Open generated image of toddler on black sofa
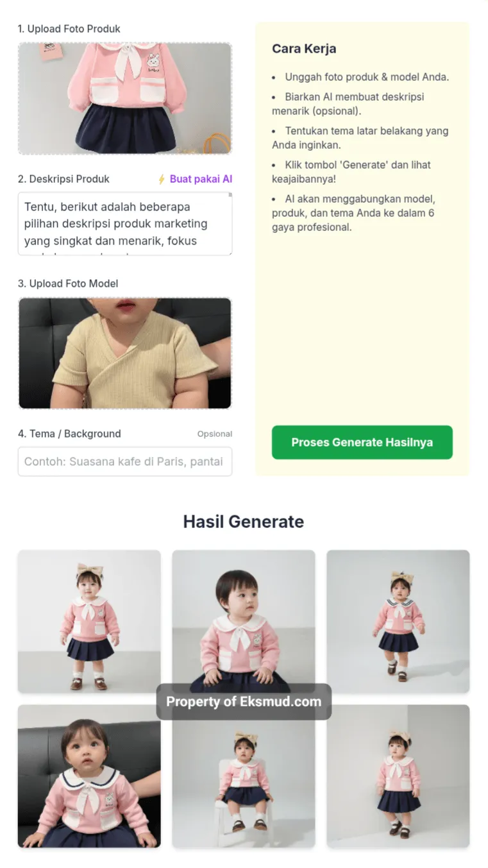Viewport: 488px width, 868px height. (89, 776)
